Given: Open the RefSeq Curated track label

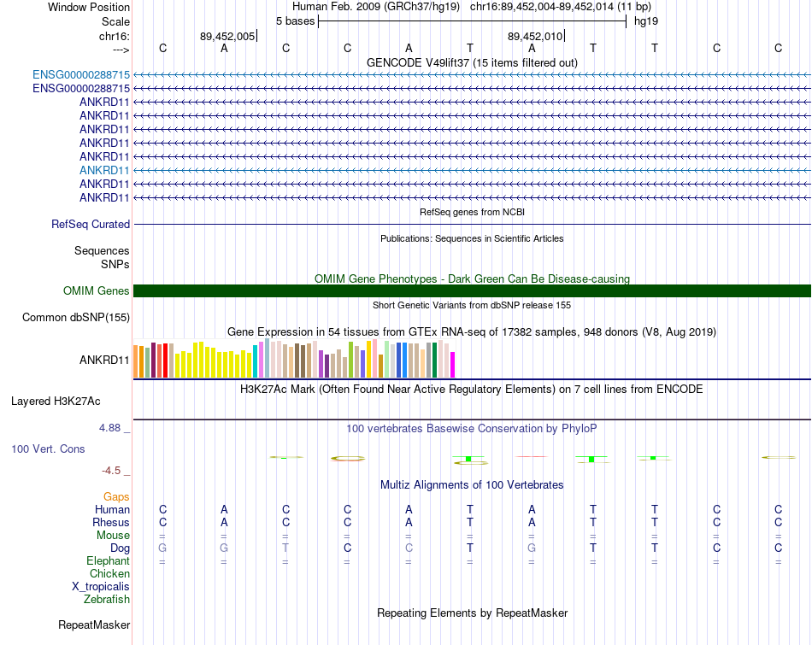Looking at the screenshot, I should pyautogui.click(x=91, y=224).
